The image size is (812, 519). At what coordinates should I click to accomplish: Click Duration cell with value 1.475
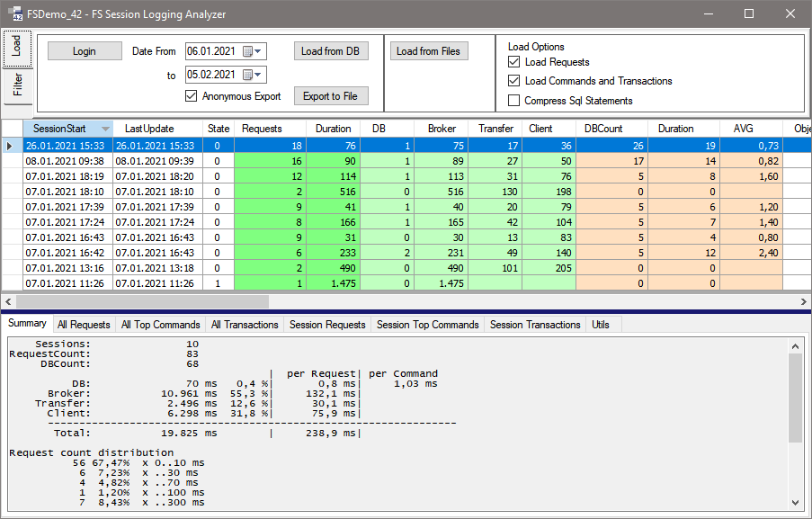(x=334, y=283)
